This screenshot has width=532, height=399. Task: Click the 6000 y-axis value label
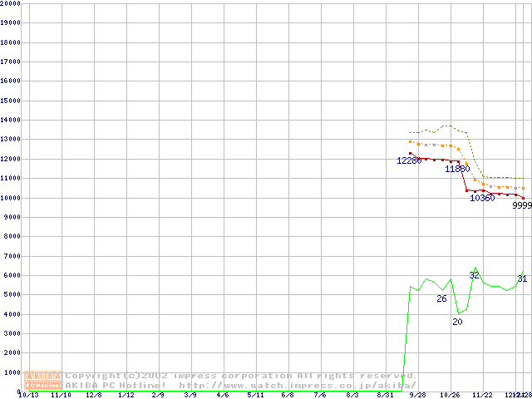pos(12,275)
